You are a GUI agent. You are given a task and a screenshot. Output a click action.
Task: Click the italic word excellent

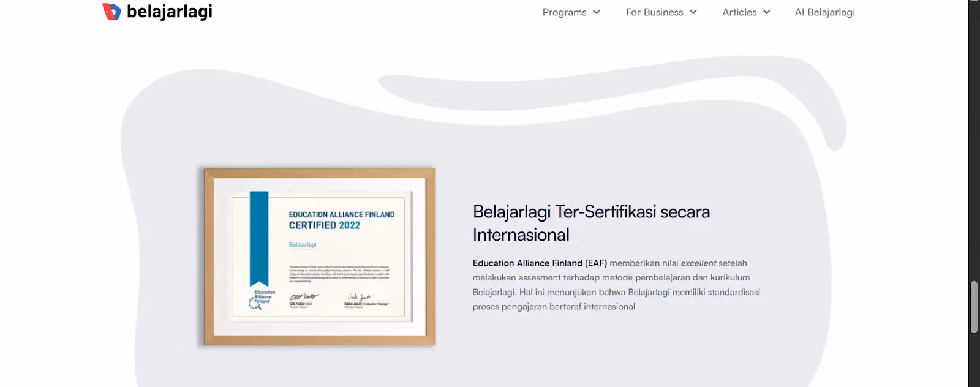pyautogui.click(x=698, y=263)
